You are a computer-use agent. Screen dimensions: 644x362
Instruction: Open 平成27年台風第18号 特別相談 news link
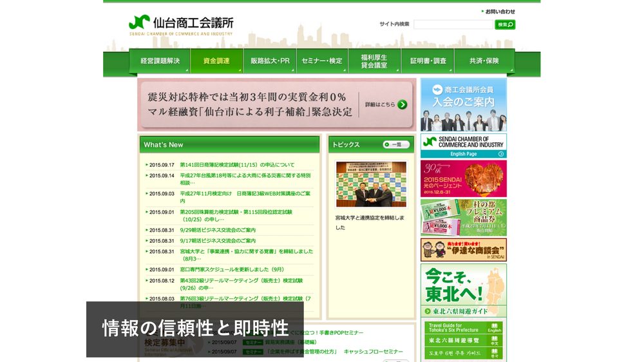pyautogui.click(x=245, y=179)
